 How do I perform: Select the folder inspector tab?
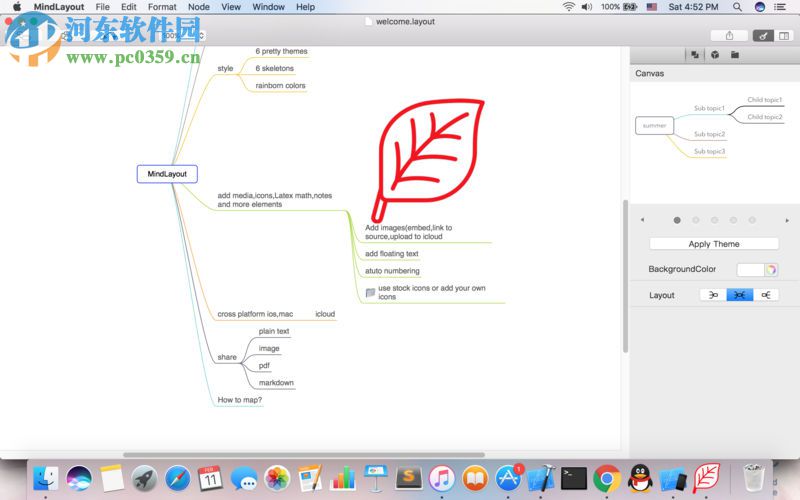(x=735, y=55)
